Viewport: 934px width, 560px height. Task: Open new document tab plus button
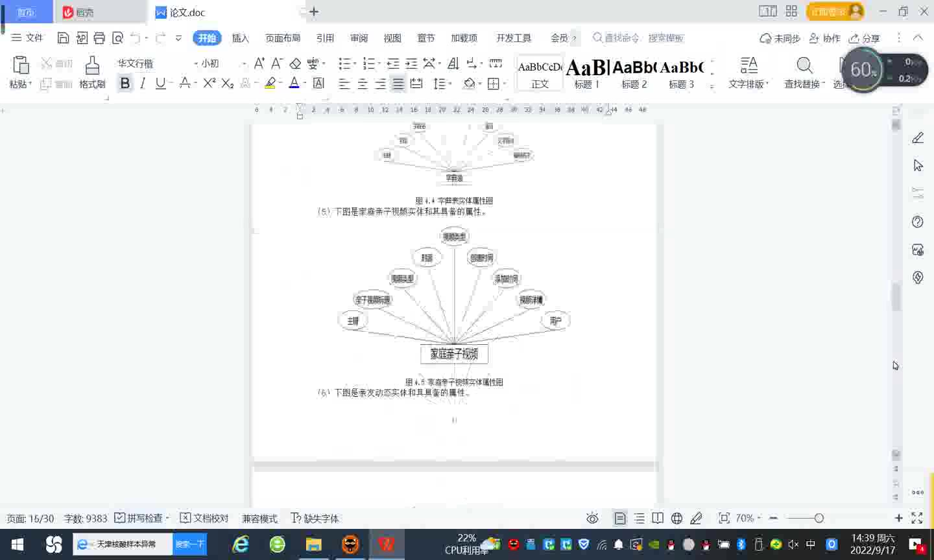tap(314, 12)
